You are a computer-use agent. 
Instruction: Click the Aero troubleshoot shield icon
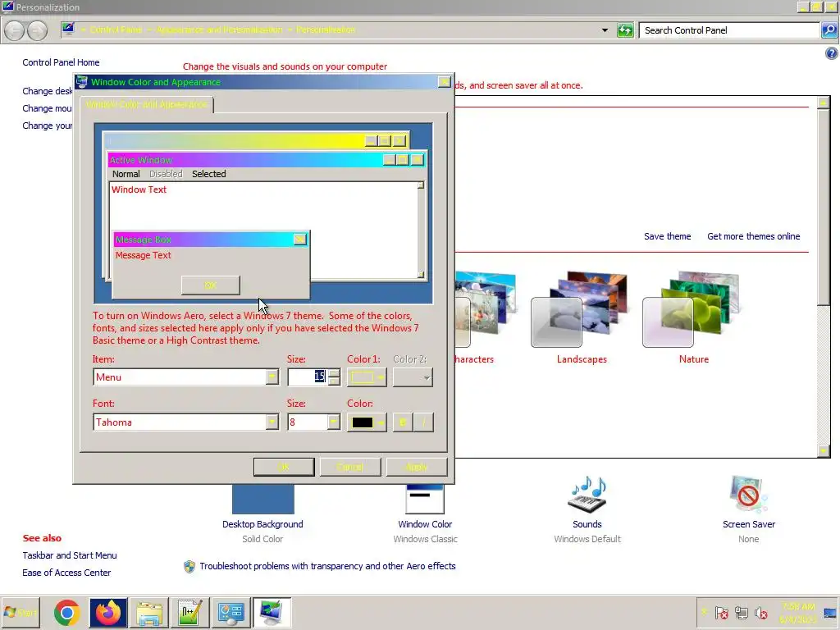pyautogui.click(x=189, y=566)
